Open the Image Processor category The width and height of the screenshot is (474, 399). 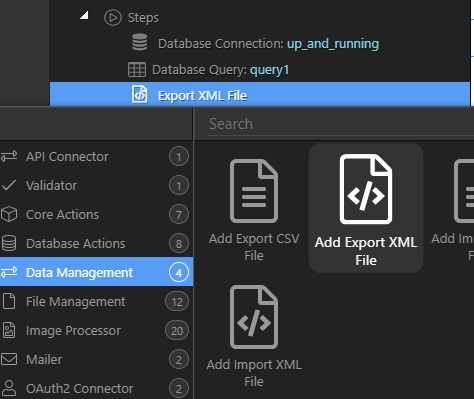96,330
